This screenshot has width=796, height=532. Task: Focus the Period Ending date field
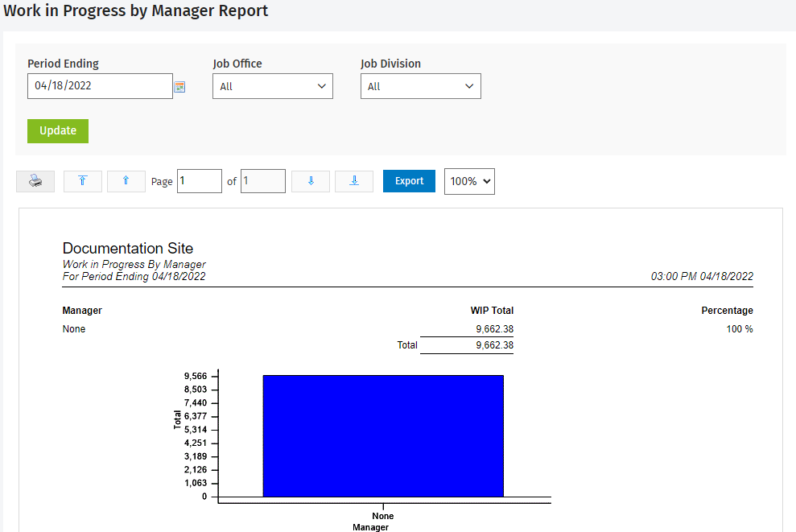tap(100, 86)
